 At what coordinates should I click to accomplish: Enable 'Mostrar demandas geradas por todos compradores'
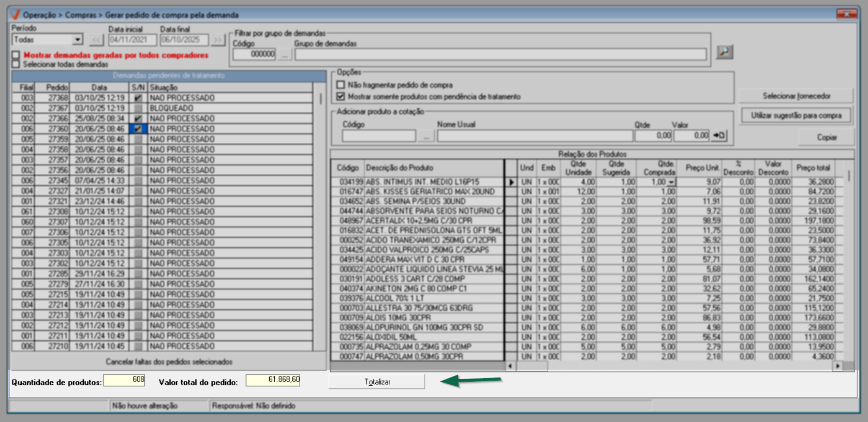click(16, 55)
